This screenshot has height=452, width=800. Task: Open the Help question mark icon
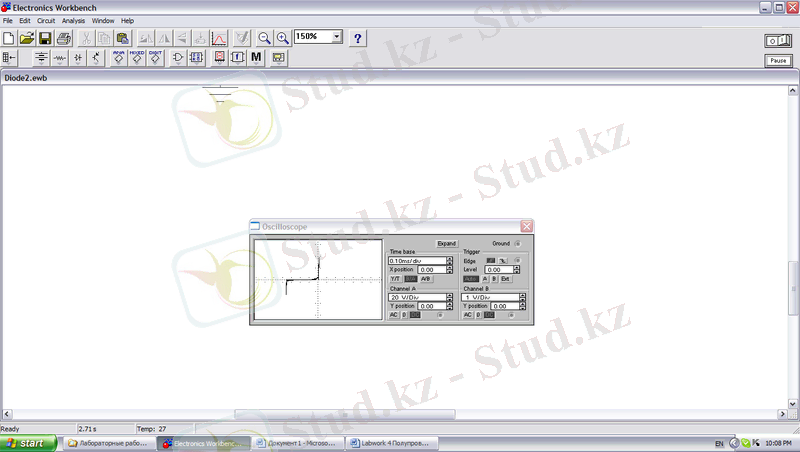(357, 38)
